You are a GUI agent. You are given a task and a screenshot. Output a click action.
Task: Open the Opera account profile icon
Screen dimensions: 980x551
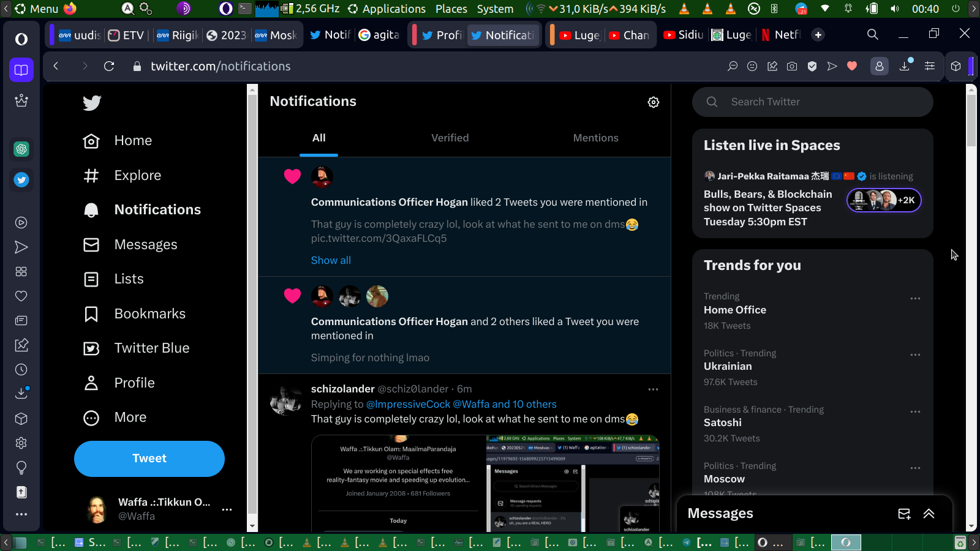point(880,66)
